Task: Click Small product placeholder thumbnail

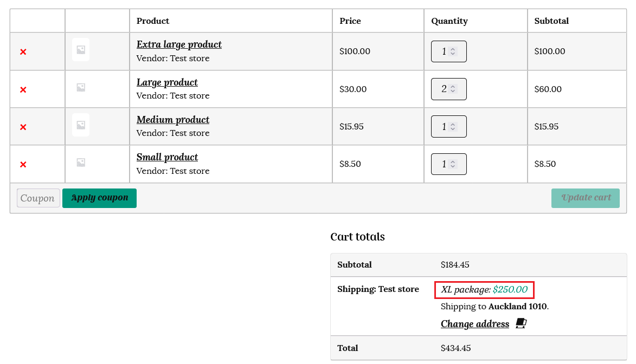Action: pos(81,162)
